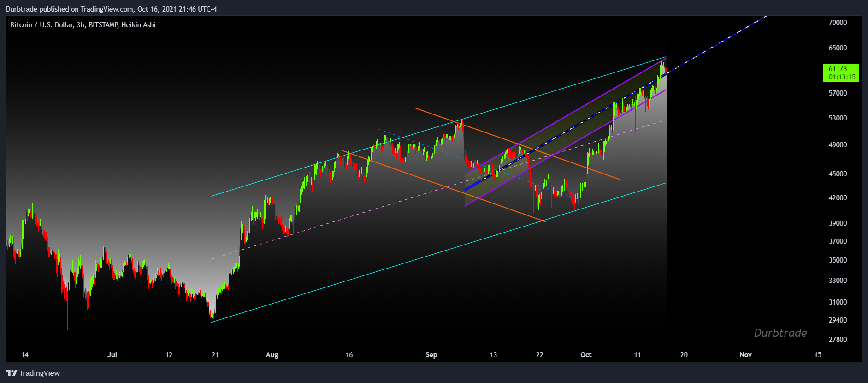
Task: Click the 45000 price axis label
Action: pos(838,174)
